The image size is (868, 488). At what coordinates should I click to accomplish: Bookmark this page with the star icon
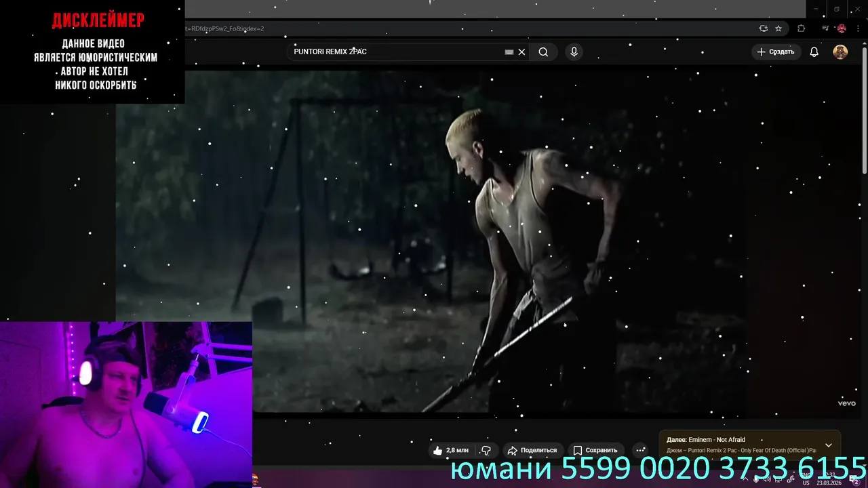tap(778, 28)
